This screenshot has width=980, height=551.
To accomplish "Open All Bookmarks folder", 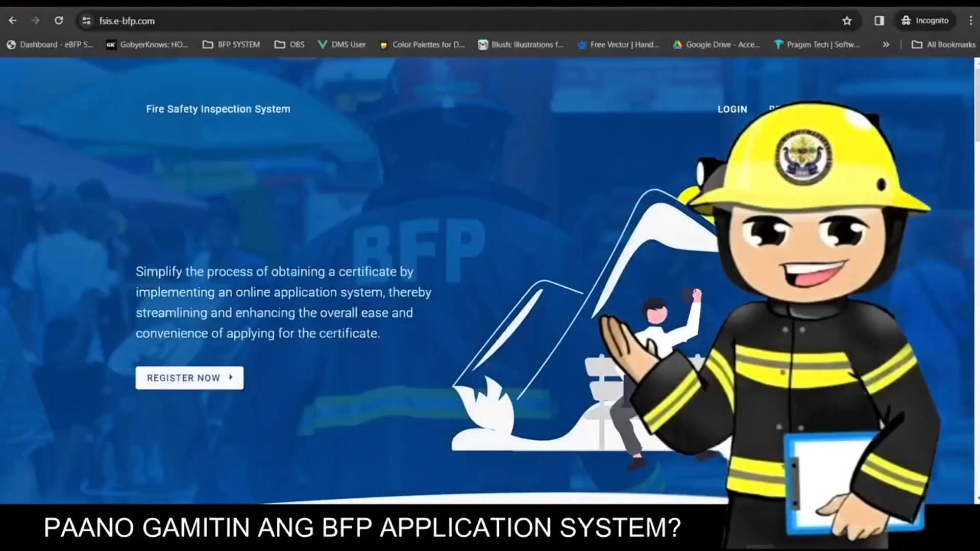I will (944, 44).
